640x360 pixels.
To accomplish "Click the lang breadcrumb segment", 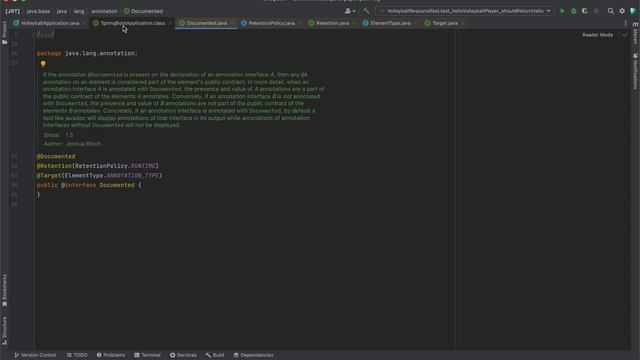I will (x=79, y=11).
